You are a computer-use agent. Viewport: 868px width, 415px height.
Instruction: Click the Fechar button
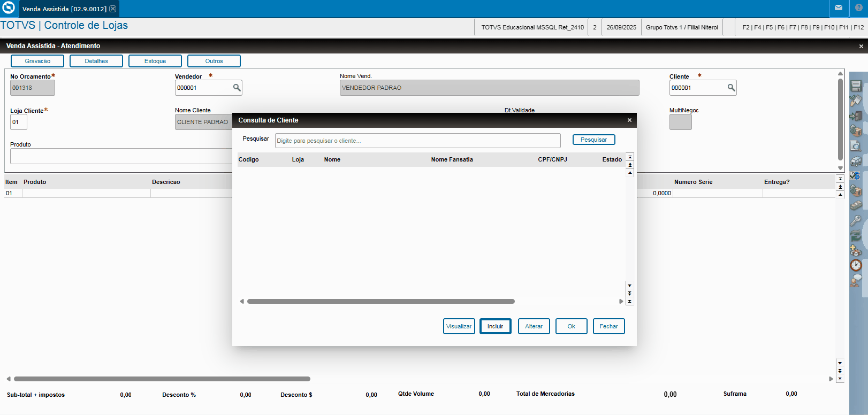pyautogui.click(x=609, y=326)
